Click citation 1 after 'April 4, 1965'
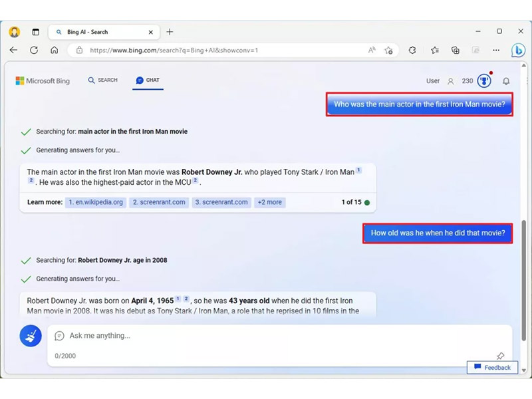 (178, 299)
